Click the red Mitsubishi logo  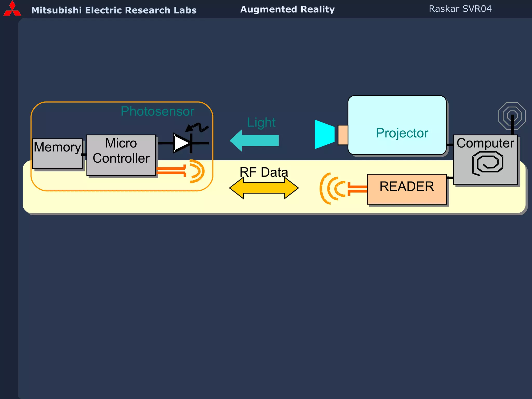12,9
